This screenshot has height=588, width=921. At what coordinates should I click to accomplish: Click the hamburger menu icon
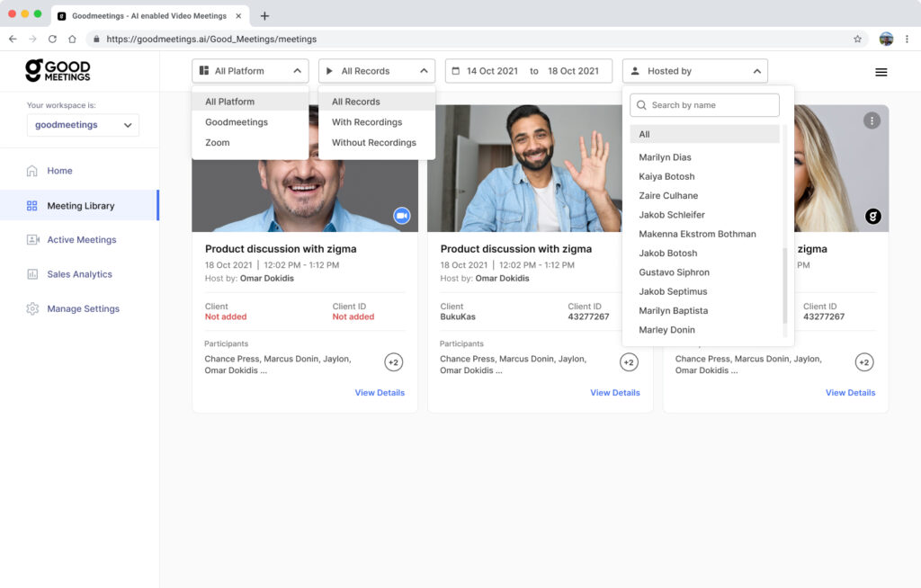[881, 72]
